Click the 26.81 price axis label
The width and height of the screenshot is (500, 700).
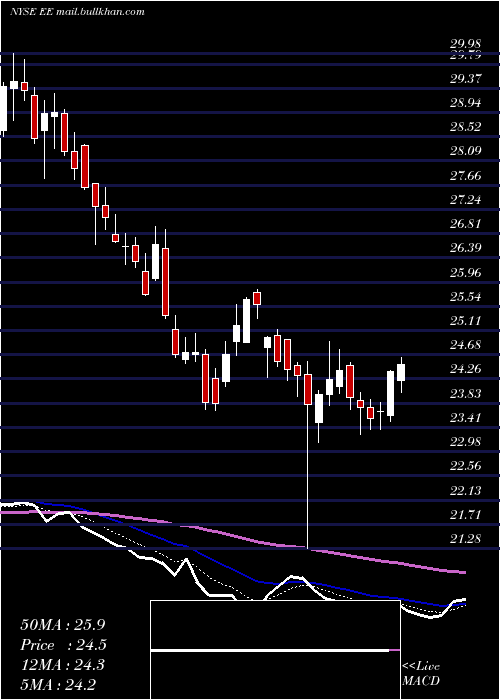point(466,224)
